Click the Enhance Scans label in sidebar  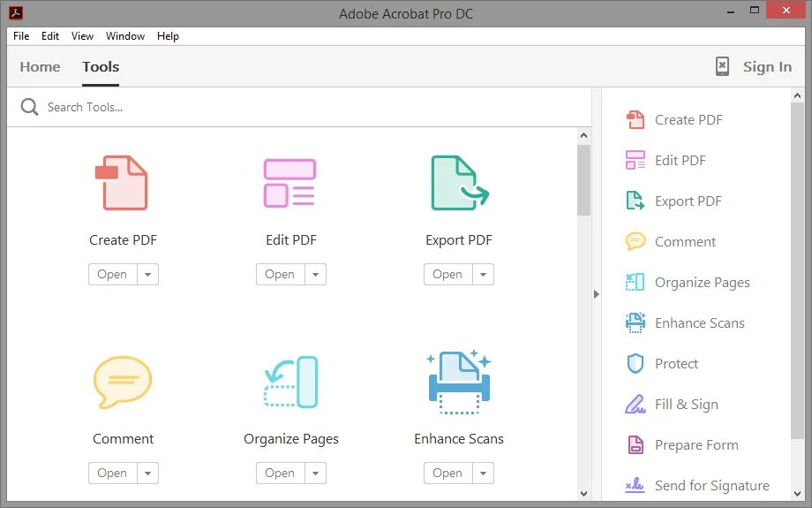[x=700, y=323]
